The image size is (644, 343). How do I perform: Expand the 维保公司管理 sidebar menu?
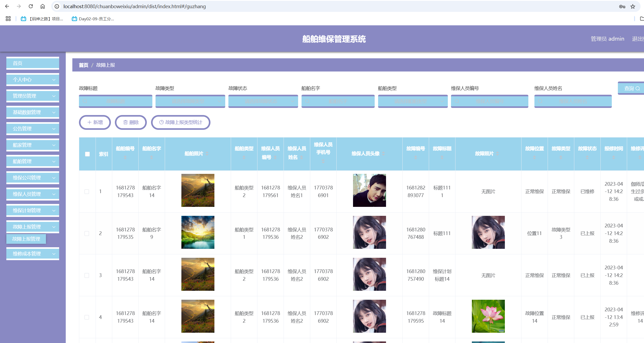[x=33, y=178]
